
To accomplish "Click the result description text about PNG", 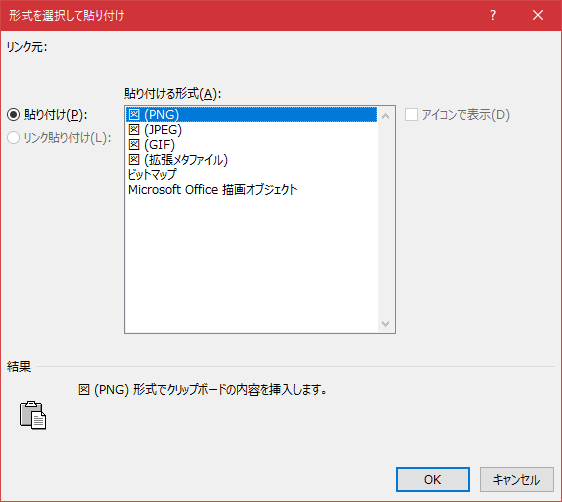I will click(x=202, y=389).
